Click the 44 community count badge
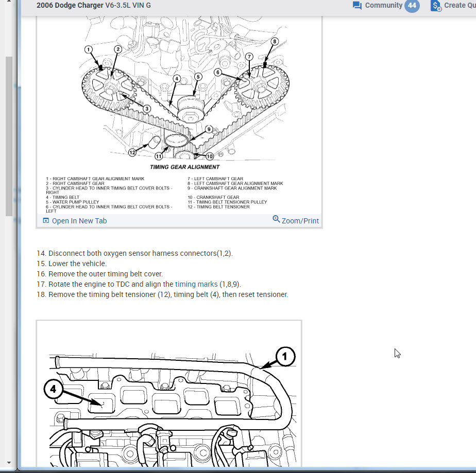Viewport: 476px width, 473px height. coord(412,5)
